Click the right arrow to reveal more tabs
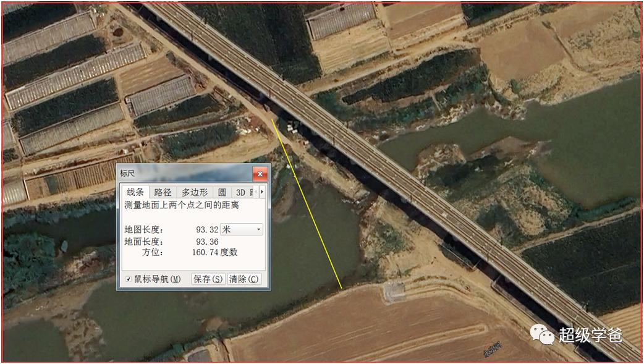The width and height of the screenshot is (644, 364). point(262,192)
